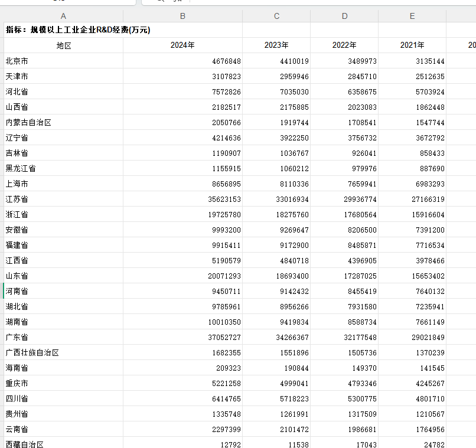Select cell value 7391200
Screen dimensions: 476x448
point(430,230)
